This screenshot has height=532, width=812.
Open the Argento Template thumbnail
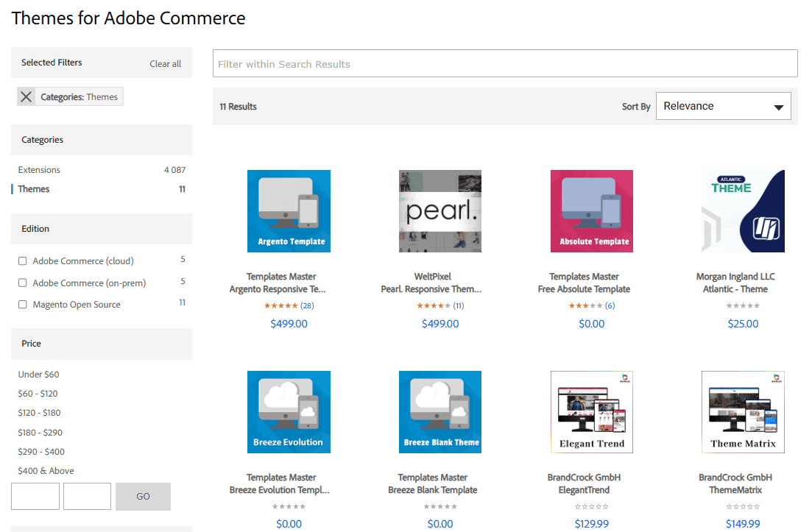click(x=289, y=211)
